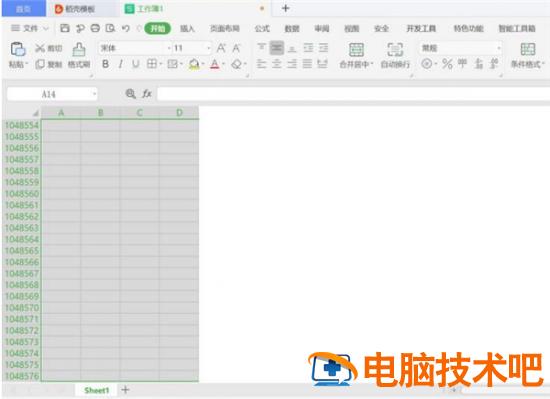Apply the red font color

215,64
